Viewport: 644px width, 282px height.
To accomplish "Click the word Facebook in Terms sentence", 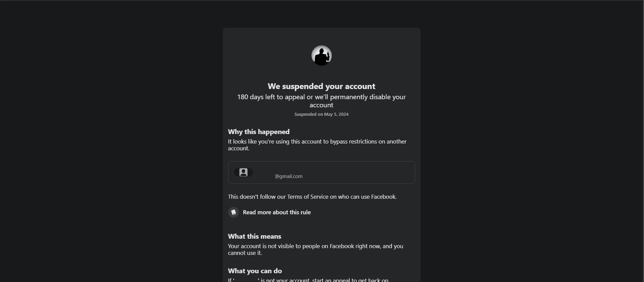I will 383,197.
